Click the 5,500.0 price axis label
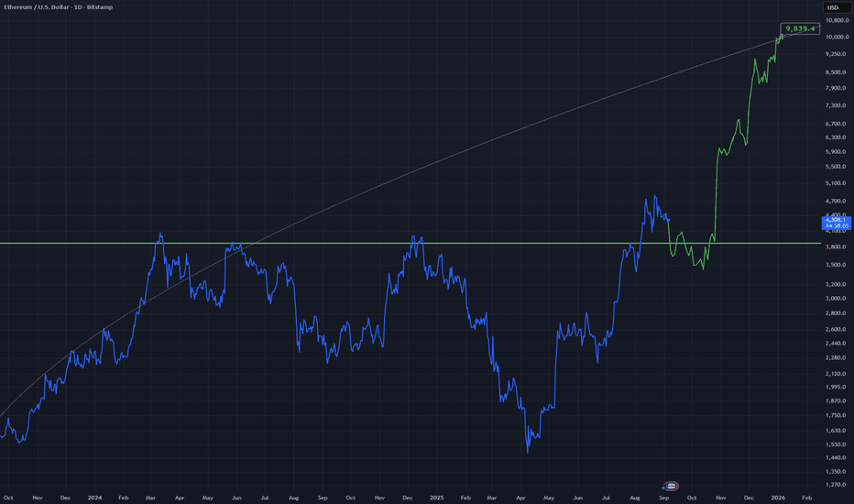 click(836, 167)
